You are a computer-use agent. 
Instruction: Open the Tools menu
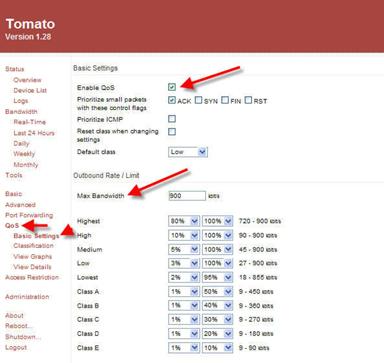click(x=14, y=175)
